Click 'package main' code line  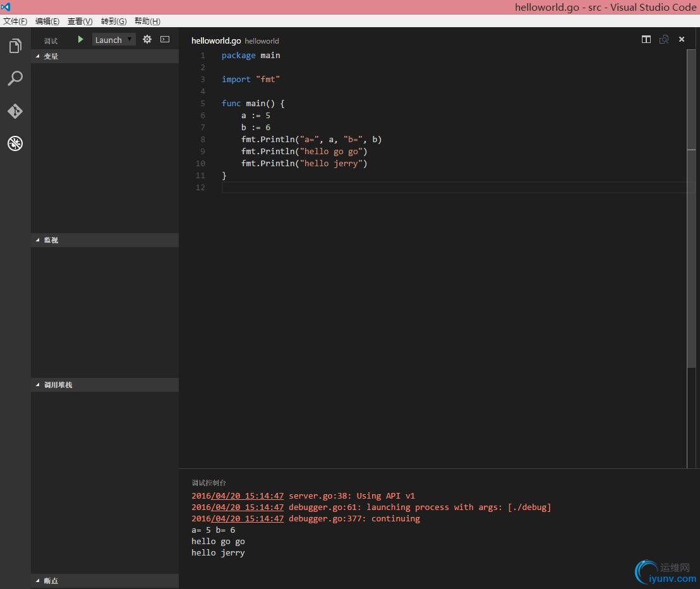tap(251, 56)
